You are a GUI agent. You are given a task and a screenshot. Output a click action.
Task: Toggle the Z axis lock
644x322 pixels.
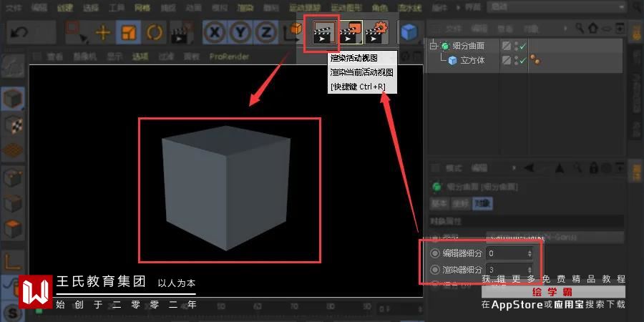coord(266,32)
